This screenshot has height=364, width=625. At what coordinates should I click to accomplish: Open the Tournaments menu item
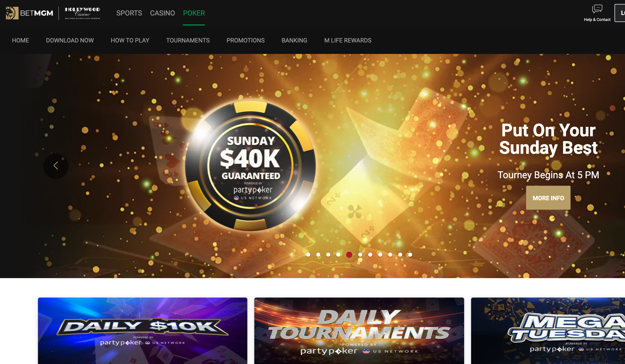pos(188,40)
